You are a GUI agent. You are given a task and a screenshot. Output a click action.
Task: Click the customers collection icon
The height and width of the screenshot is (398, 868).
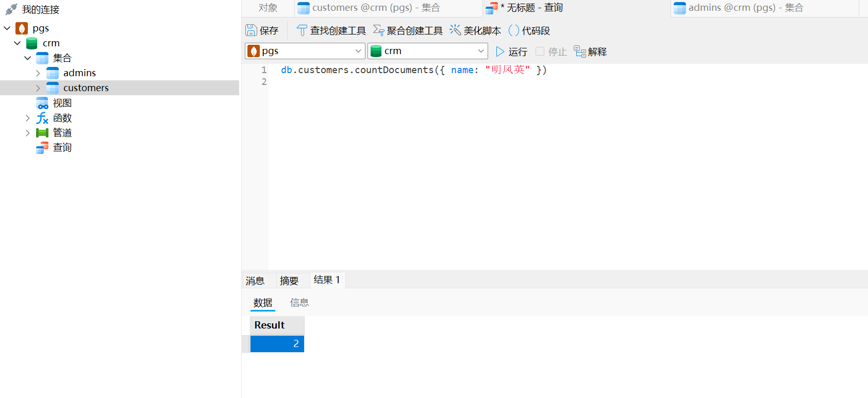click(53, 88)
